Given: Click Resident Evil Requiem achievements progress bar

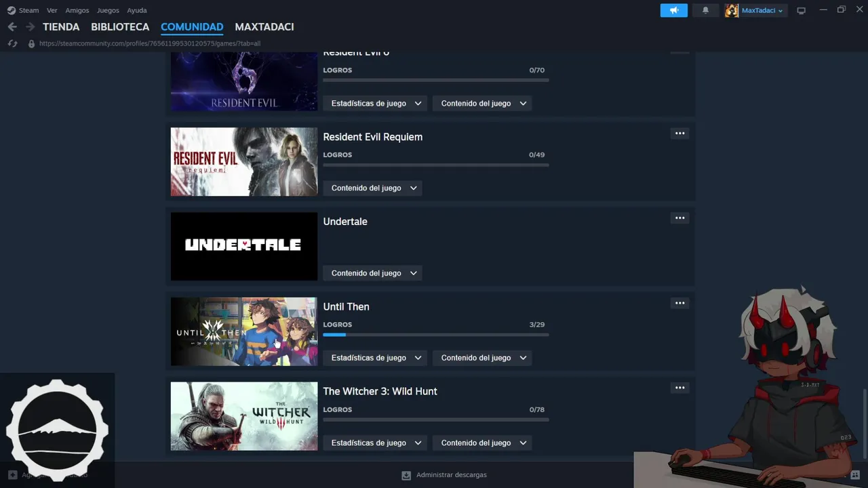Looking at the screenshot, I should tap(436, 165).
